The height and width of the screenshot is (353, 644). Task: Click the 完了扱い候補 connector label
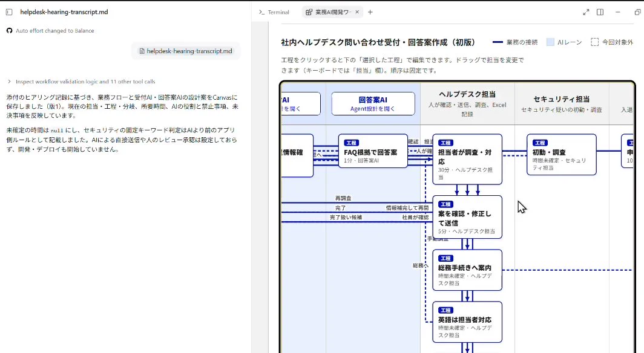(x=346, y=218)
